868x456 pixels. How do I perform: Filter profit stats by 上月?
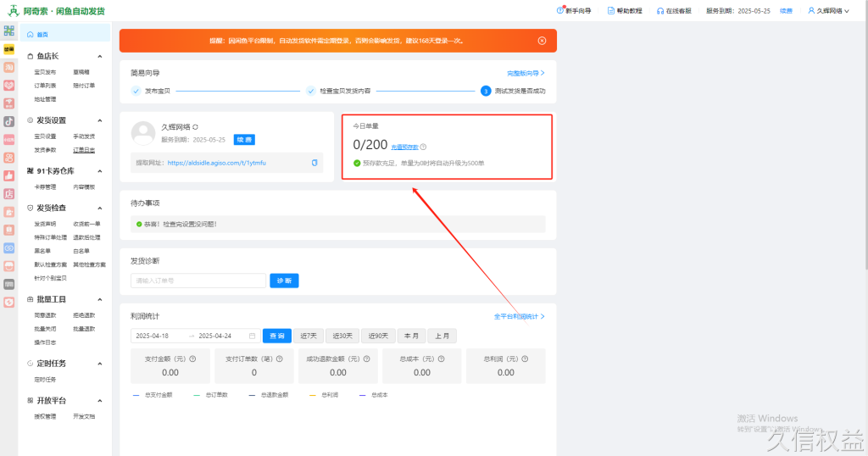(442, 336)
